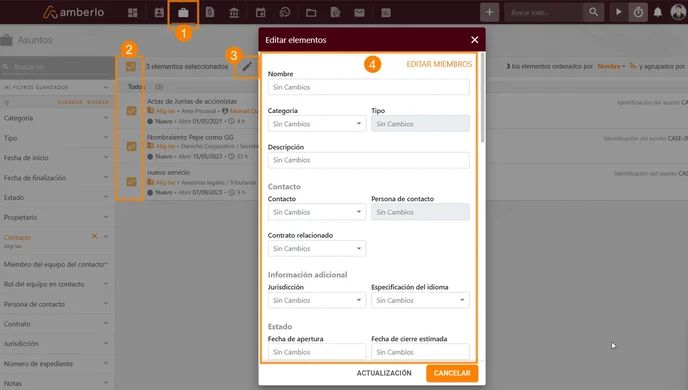Click ACTUALIZACIÓN button

point(384,373)
